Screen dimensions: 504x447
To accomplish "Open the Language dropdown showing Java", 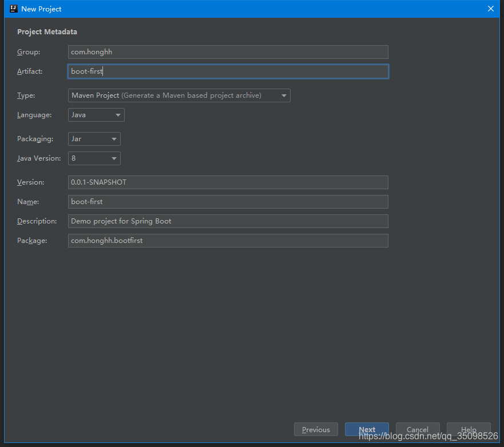I will pyautogui.click(x=96, y=115).
